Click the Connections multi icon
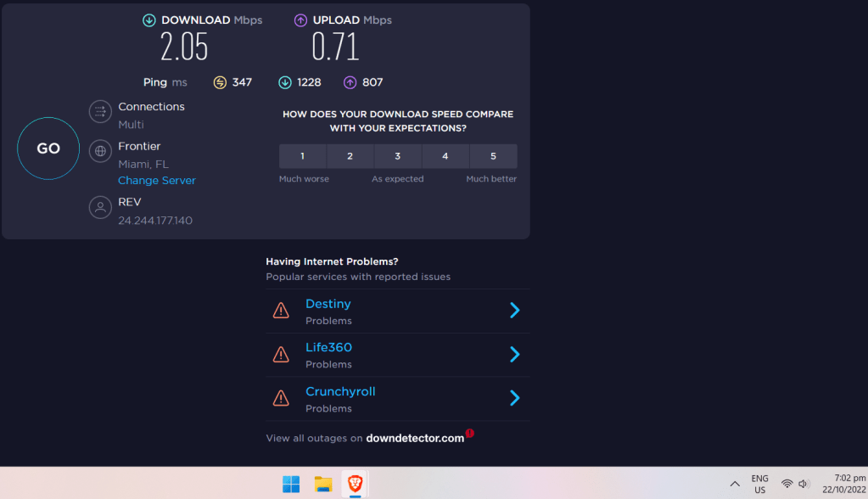The width and height of the screenshot is (868, 499). coord(100,112)
